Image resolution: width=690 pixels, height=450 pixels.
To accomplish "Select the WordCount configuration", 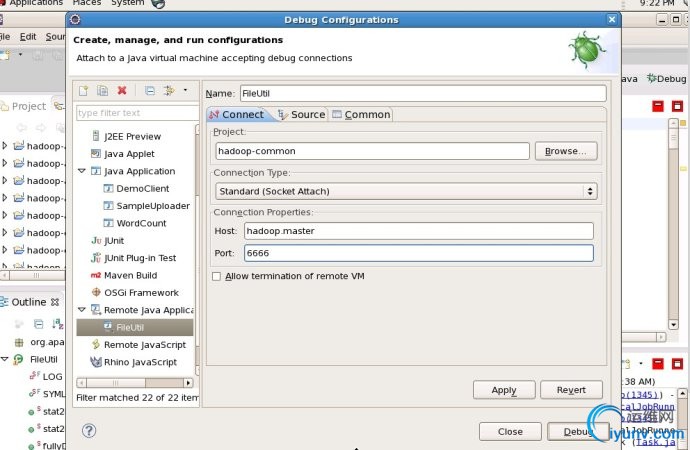I will click(x=141, y=223).
